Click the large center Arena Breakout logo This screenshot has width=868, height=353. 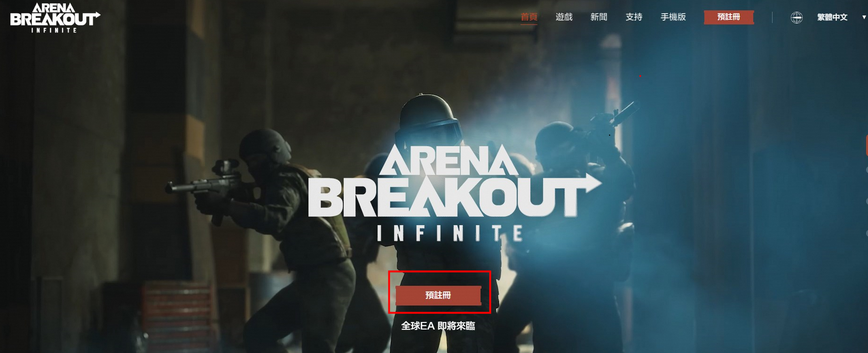[454, 181]
